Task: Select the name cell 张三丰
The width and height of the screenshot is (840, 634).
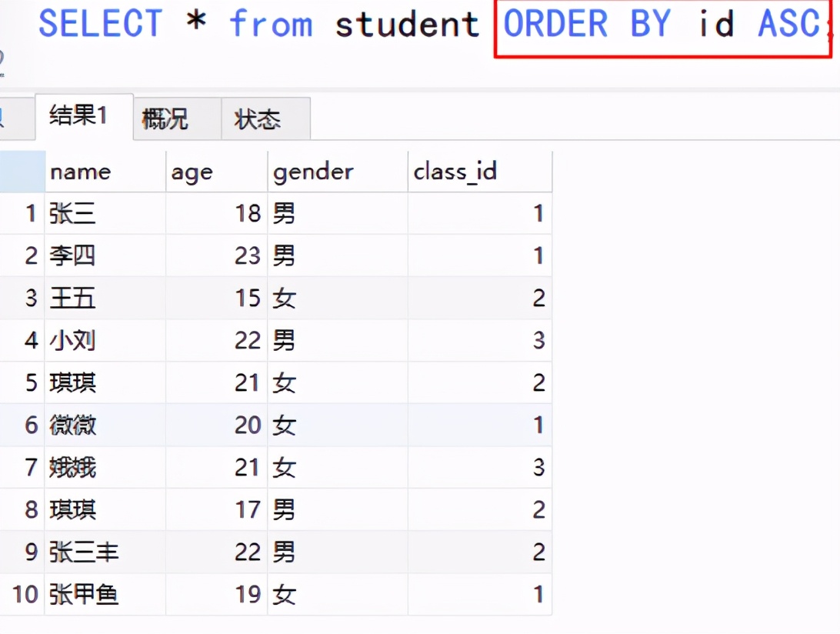Action: point(105,552)
